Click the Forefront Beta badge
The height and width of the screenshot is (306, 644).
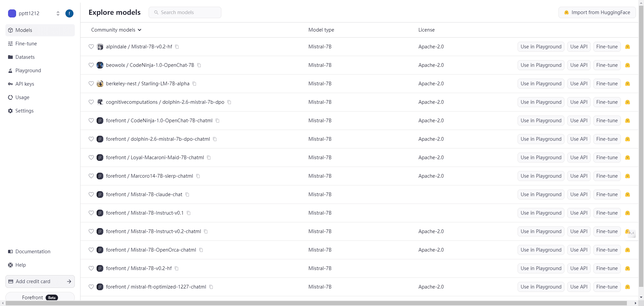click(52, 298)
